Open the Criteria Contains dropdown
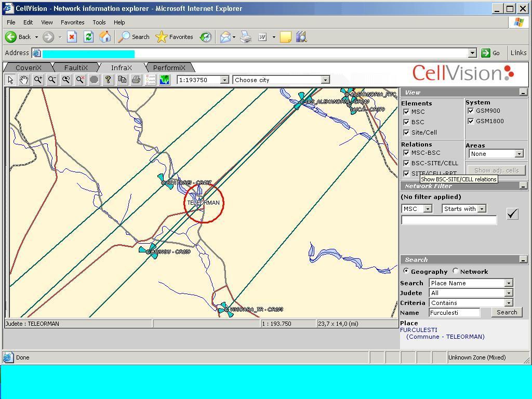This screenshot has width=532, height=399. point(509,303)
